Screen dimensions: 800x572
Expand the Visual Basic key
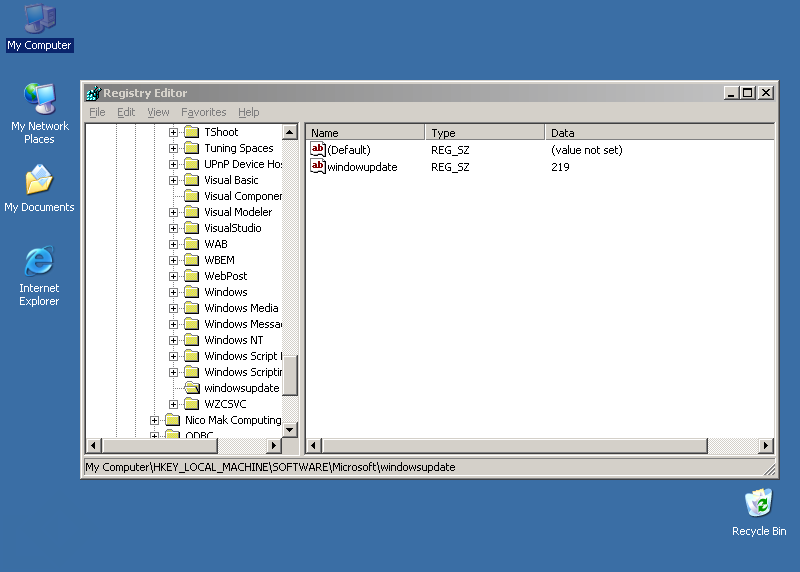click(x=173, y=180)
